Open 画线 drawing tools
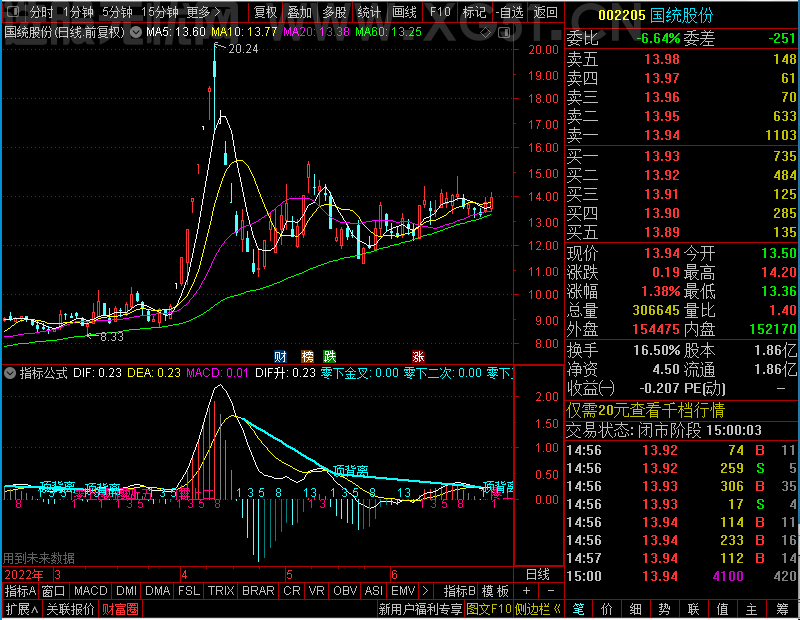The width and height of the screenshot is (800, 620). [404, 12]
